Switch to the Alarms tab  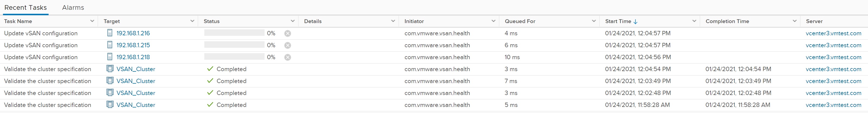click(x=73, y=7)
